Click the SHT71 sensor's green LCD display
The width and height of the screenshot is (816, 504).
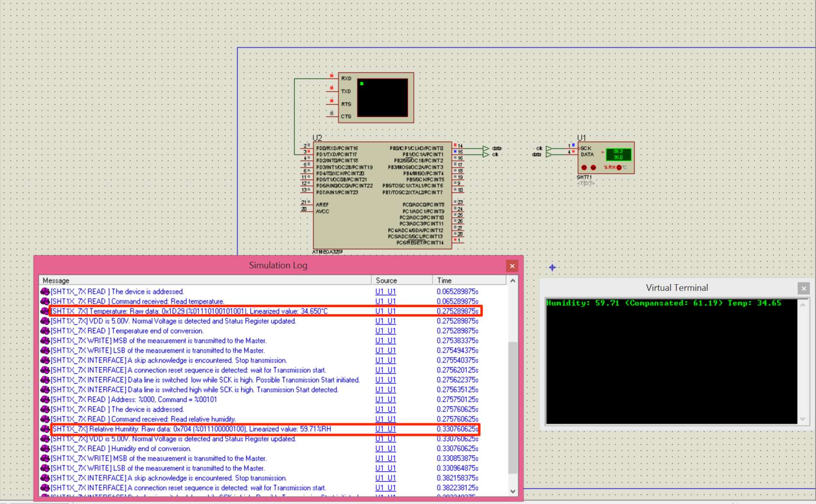[618, 154]
